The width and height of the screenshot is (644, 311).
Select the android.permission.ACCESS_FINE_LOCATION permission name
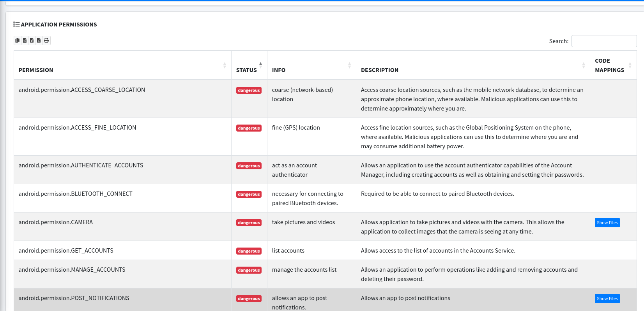[77, 128]
